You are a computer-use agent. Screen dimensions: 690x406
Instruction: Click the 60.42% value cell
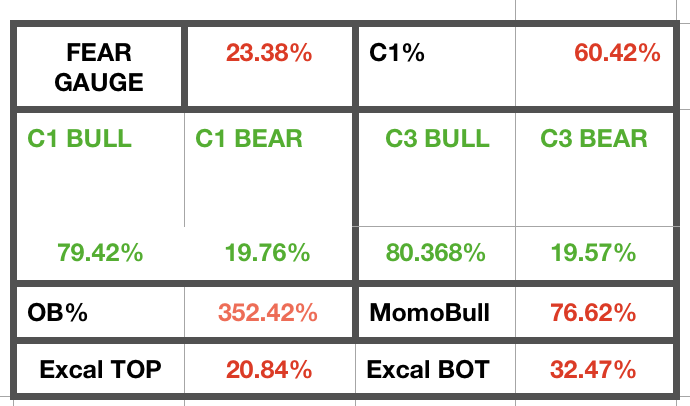[x=617, y=53]
